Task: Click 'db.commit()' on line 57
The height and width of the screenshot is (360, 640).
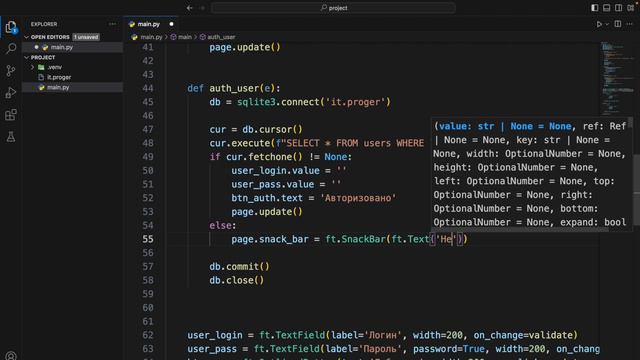Action: tap(239, 267)
